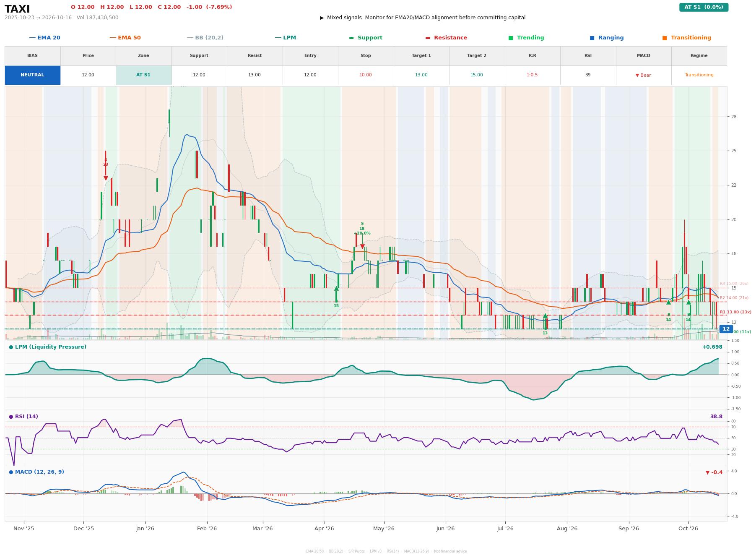Click the RSI reading 38.8
The width and height of the screenshot is (756, 558).
(716, 417)
